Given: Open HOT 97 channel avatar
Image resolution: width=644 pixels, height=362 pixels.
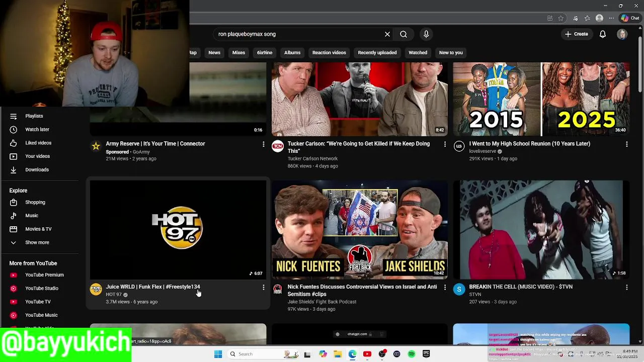Looking at the screenshot, I should pyautogui.click(x=96, y=289).
